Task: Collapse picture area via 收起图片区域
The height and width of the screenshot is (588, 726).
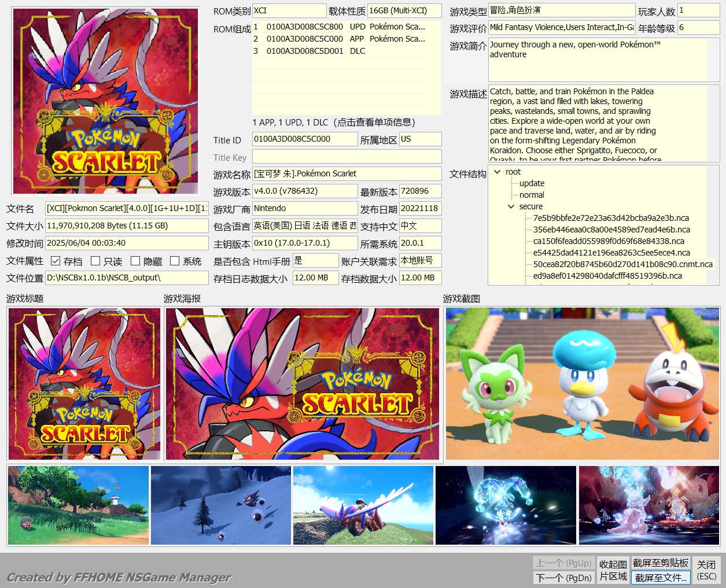Action: pos(613,570)
